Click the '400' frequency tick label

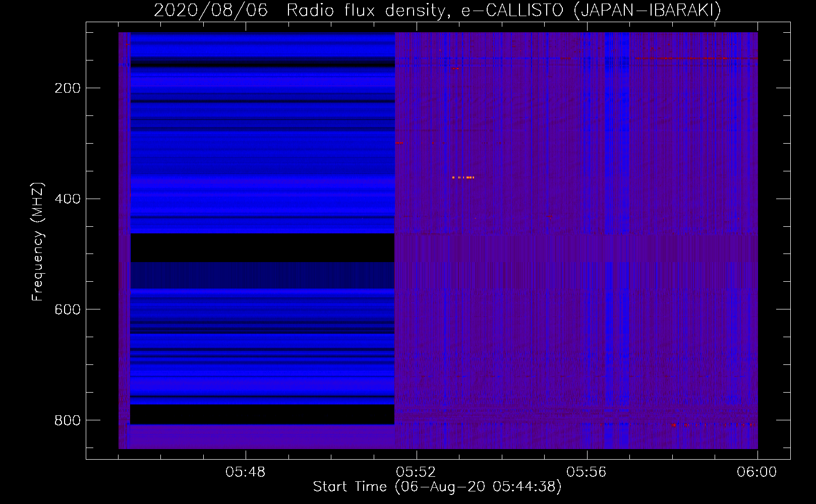pyautogui.click(x=68, y=199)
